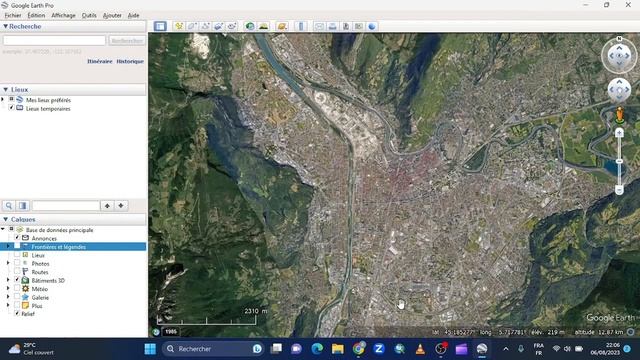Uncheck the Annonces layer
The height and width of the screenshot is (360, 640).
(x=17, y=238)
